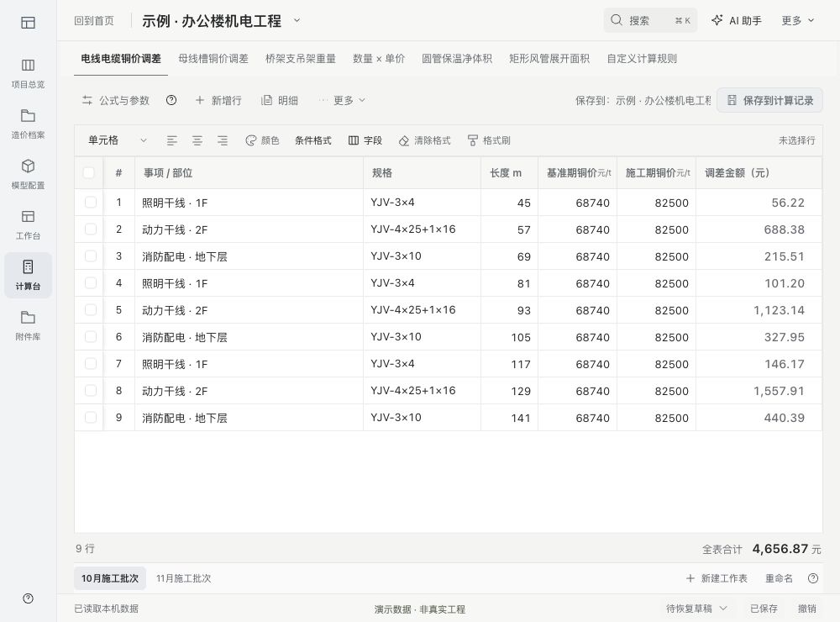Click the align center icon
The height and width of the screenshot is (622, 840).
tap(197, 140)
